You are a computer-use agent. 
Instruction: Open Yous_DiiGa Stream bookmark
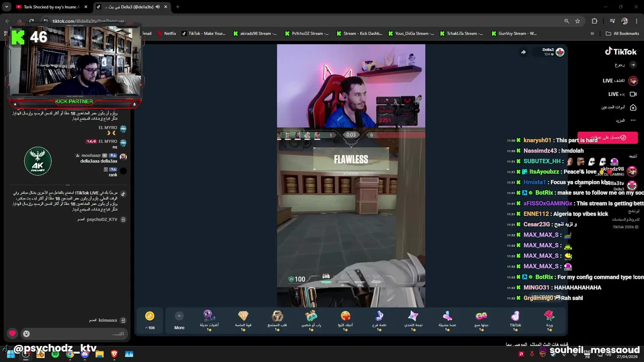[x=411, y=34]
